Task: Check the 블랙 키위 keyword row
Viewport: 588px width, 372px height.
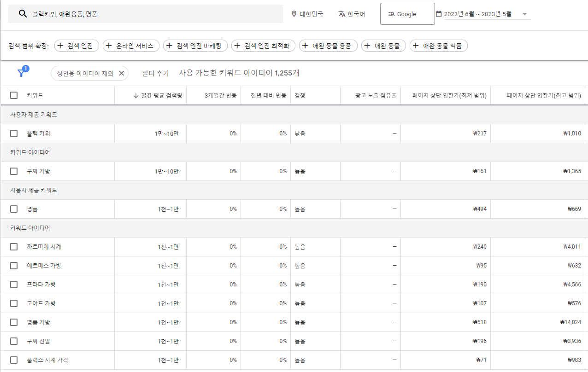Action: pos(14,134)
